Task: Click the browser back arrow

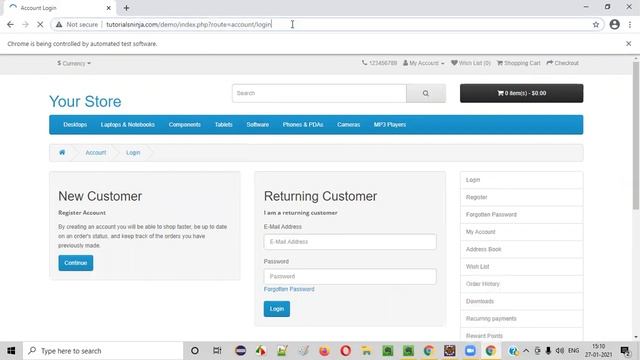Action: point(10,24)
